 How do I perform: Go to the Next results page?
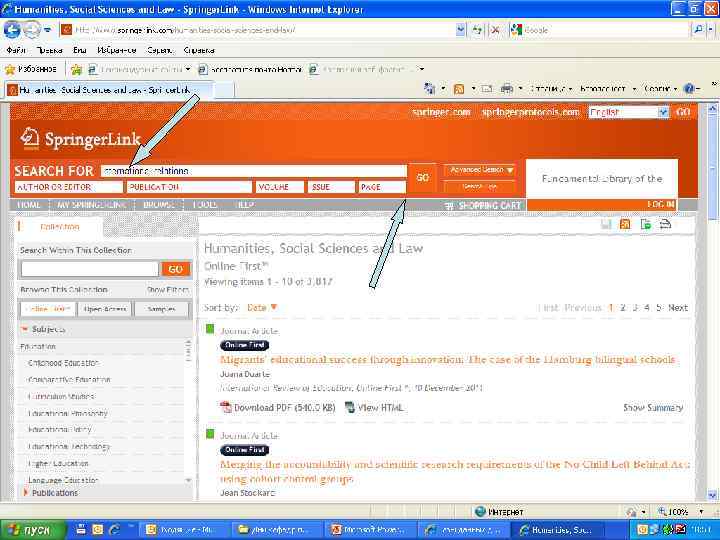pos(678,308)
